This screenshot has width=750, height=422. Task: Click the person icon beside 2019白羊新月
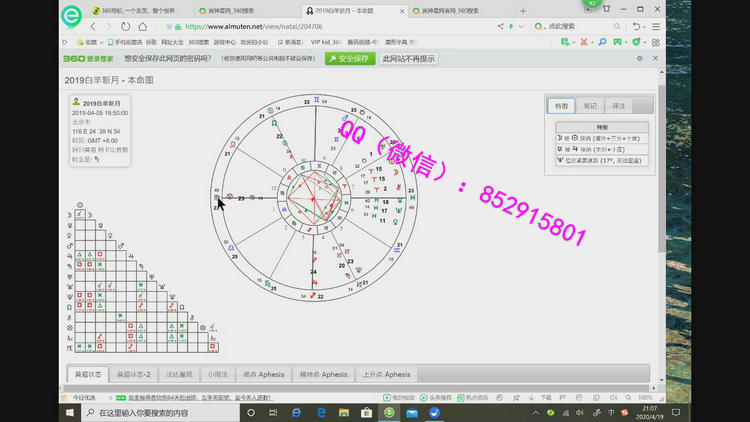[77, 102]
